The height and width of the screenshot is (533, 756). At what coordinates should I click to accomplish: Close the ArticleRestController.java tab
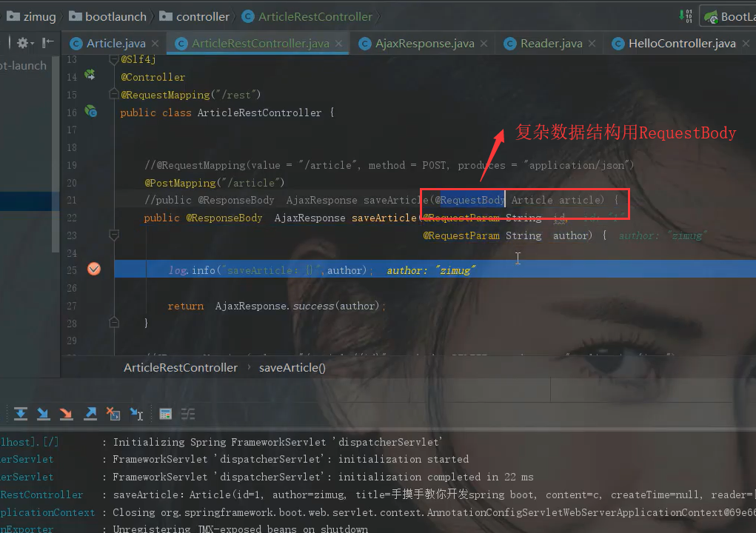click(339, 44)
